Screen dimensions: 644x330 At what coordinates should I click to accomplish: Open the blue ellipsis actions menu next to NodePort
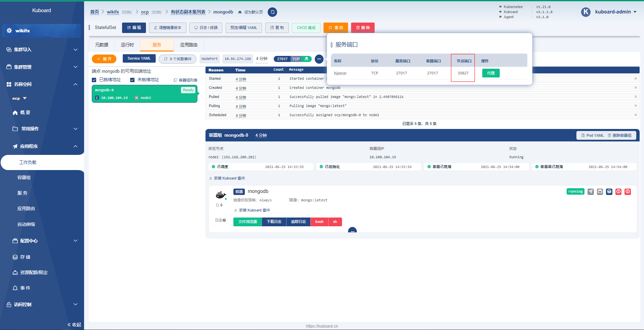[319, 59]
